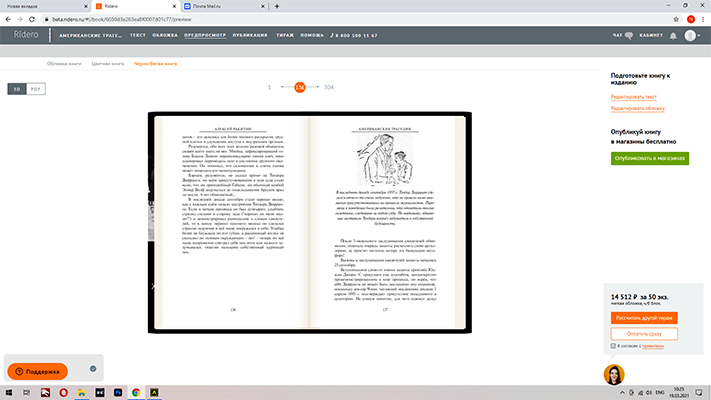Open the notifications bell
Screen dimensions: 711x400
coord(673,36)
